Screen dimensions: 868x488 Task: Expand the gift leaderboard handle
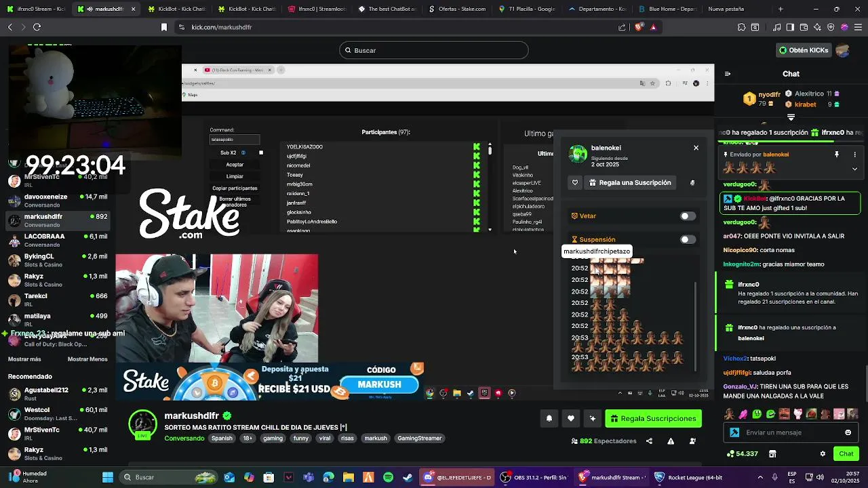(791, 117)
